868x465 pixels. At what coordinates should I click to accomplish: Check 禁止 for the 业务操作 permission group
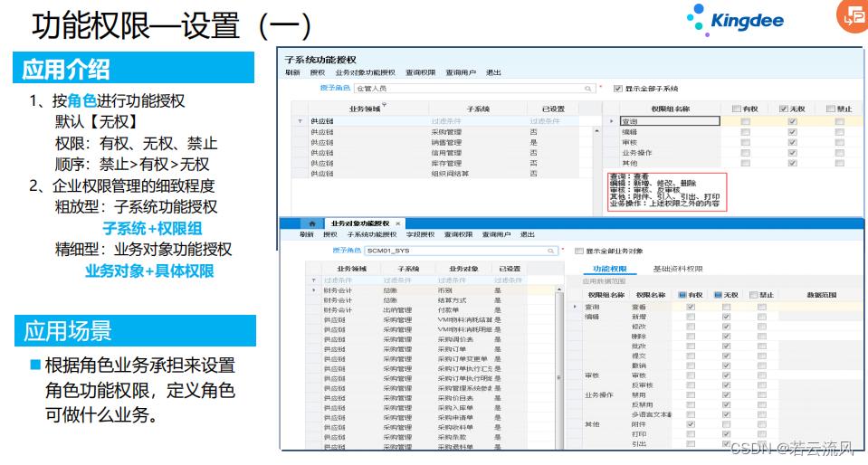point(840,153)
